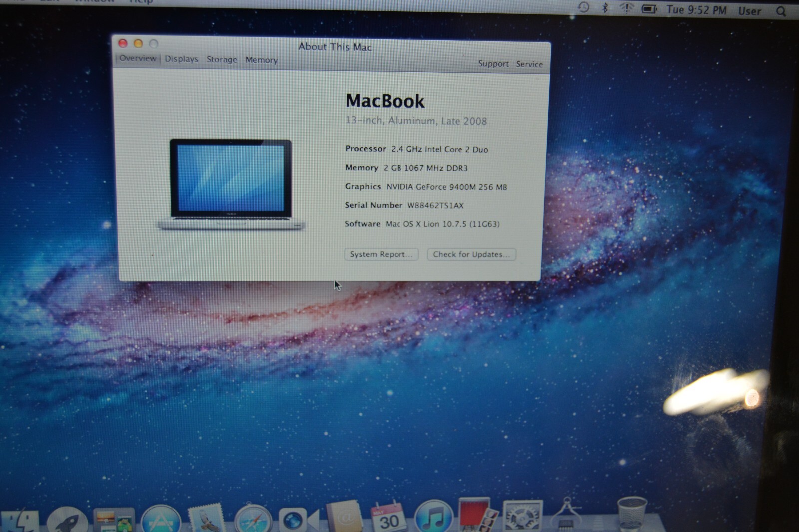
Task: Open Finder from the Dock
Action: [x=20, y=521]
